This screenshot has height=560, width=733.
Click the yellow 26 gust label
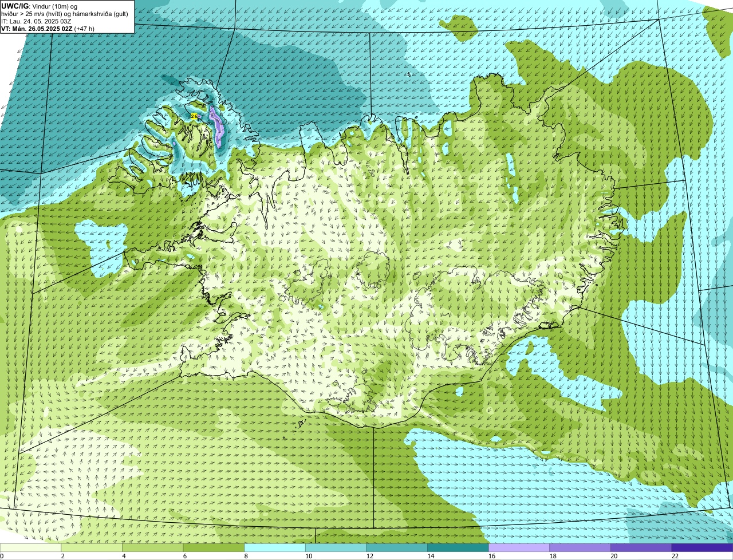click(x=194, y=116)
